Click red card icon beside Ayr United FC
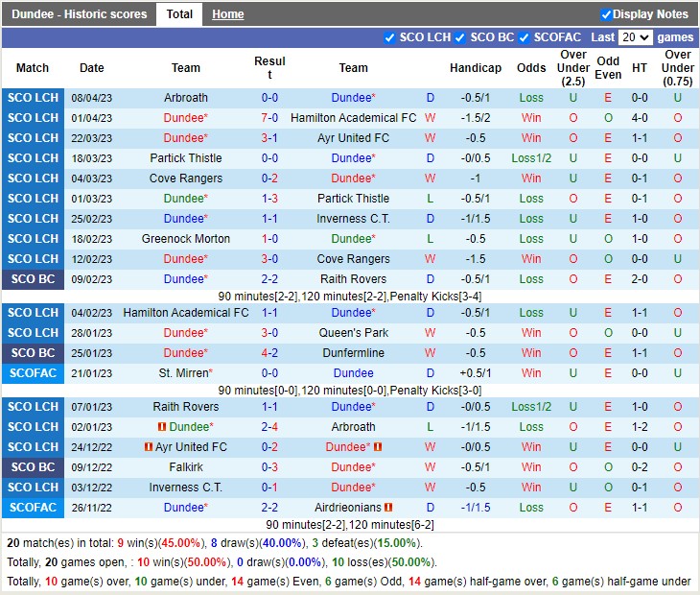 click(149, 447)
